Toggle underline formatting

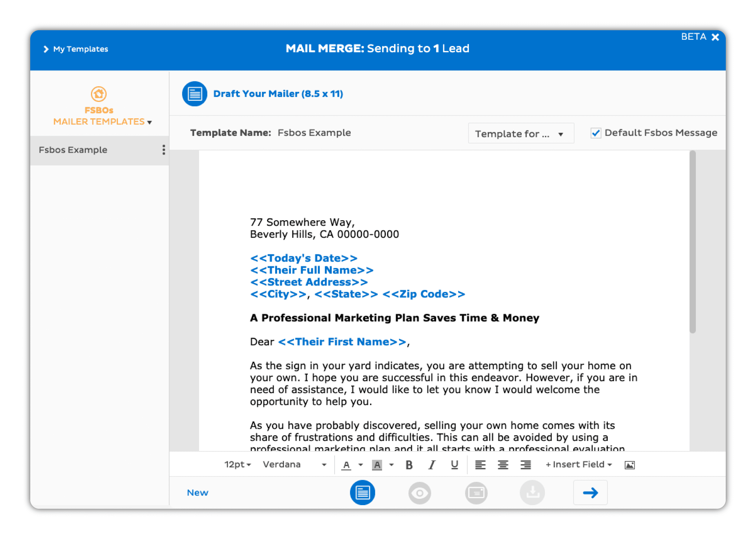pos(455,465)
